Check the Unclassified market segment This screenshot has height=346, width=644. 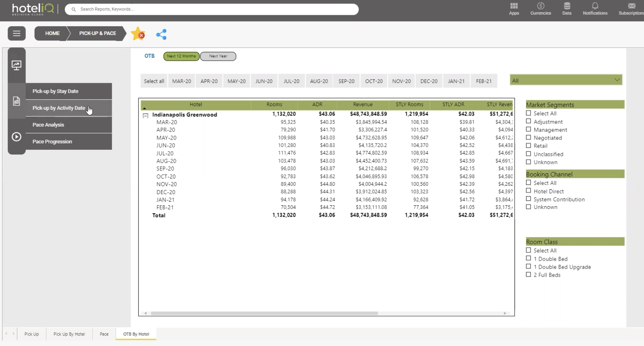529,154
